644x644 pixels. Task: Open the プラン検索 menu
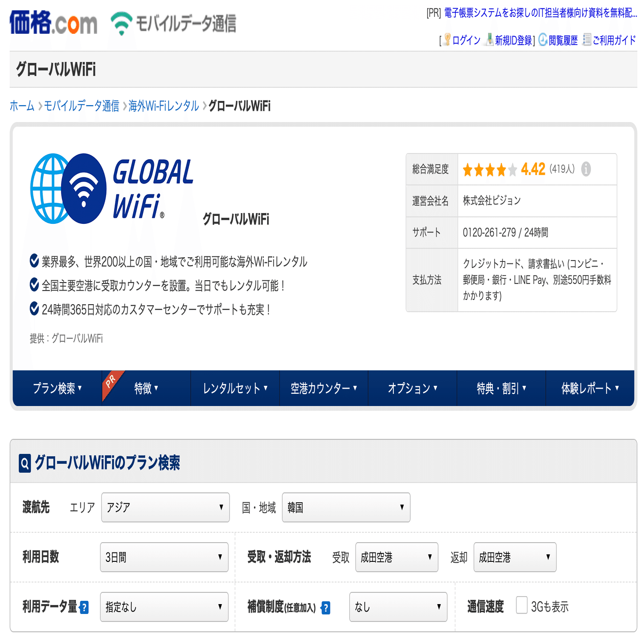click(x=56, y=388)
